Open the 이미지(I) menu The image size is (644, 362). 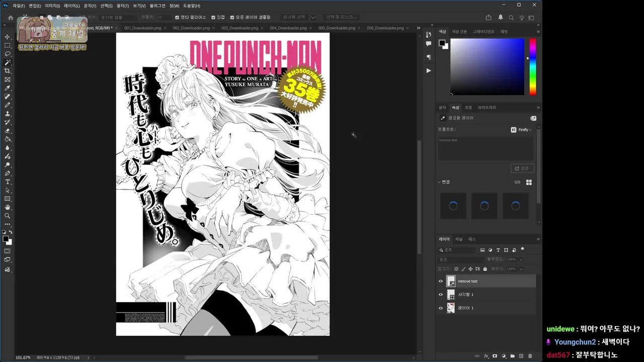(52, 6)
